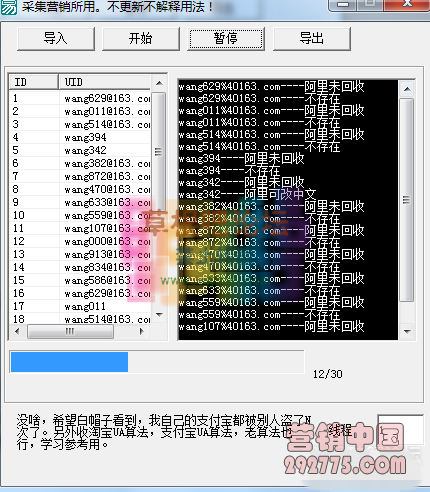Click the 线程 thread count input field
The height and width of the screenshot is (492, 430).
pyautogui.click(x=401, y=430)
